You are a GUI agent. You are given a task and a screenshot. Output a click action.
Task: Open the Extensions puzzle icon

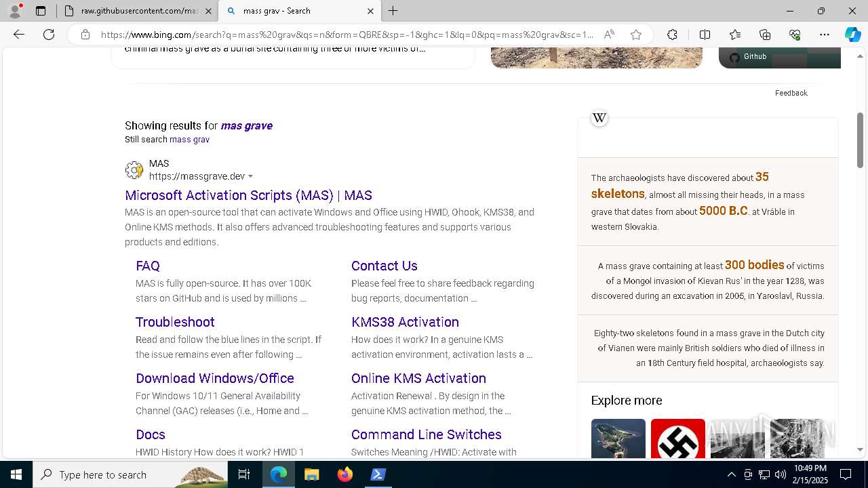tap(672, 35)
